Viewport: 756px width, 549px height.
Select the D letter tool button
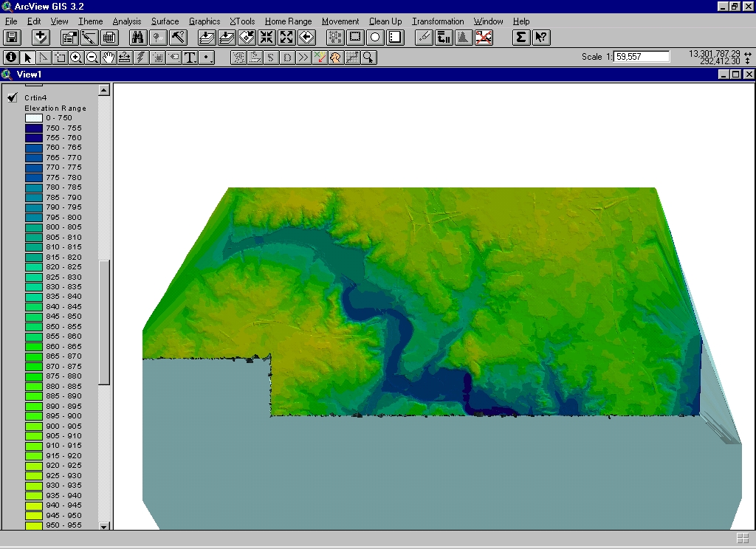[287, 58]
